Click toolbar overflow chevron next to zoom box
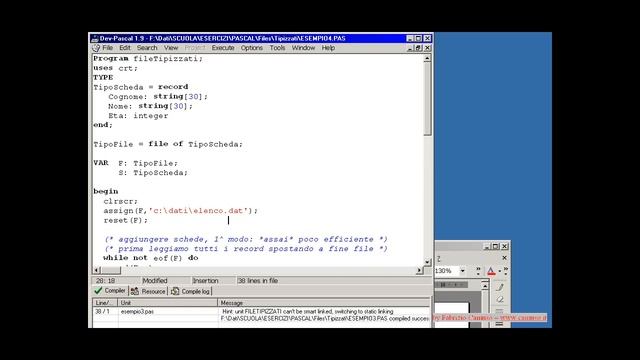 pyautogui.click(x=478, y=271)
